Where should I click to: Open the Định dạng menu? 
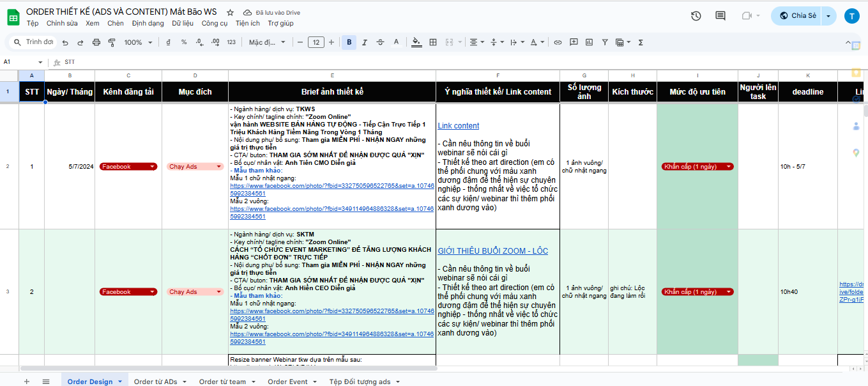coord(148,23)
